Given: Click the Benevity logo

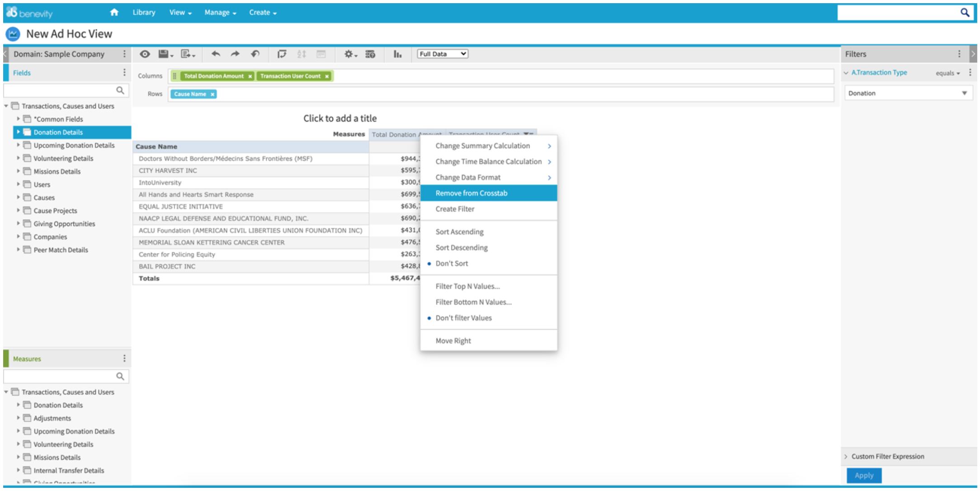Looking at the screenshot, I should (x=29, y=13).
